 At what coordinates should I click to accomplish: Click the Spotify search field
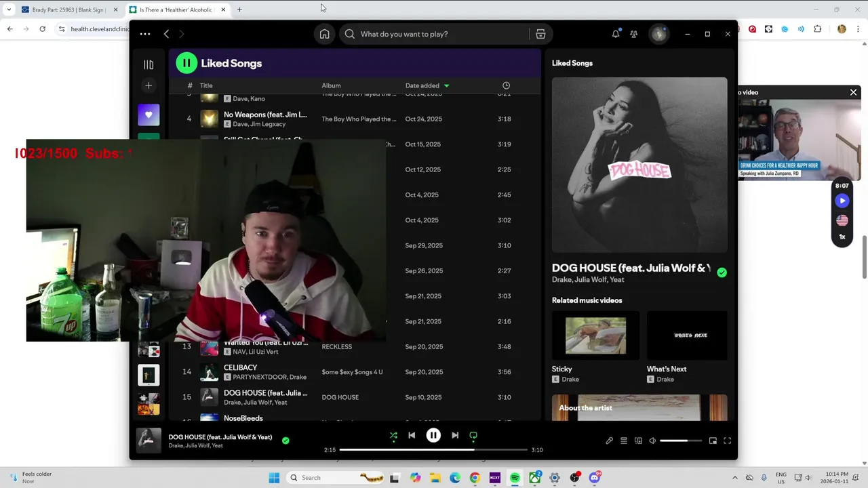[x=434, y=34]
